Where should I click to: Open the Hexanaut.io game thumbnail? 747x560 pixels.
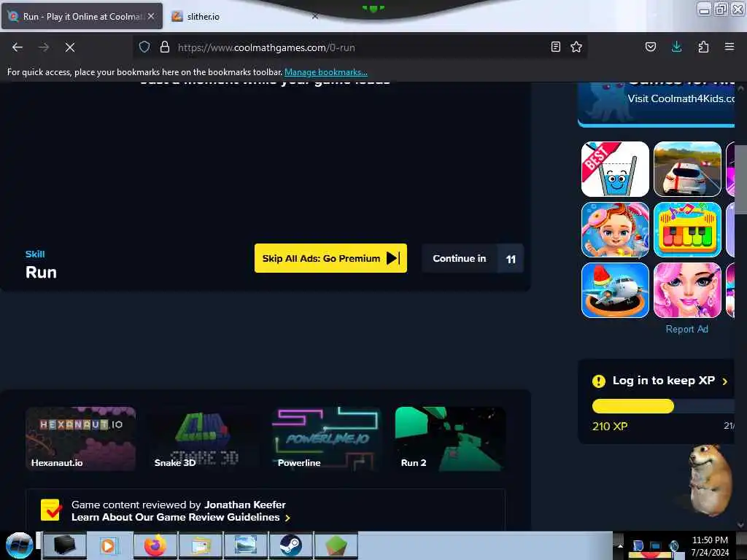click(80, 438)
